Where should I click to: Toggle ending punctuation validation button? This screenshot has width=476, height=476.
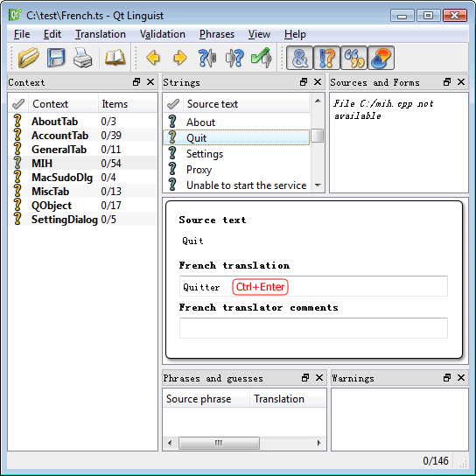(x=326, y=58)
